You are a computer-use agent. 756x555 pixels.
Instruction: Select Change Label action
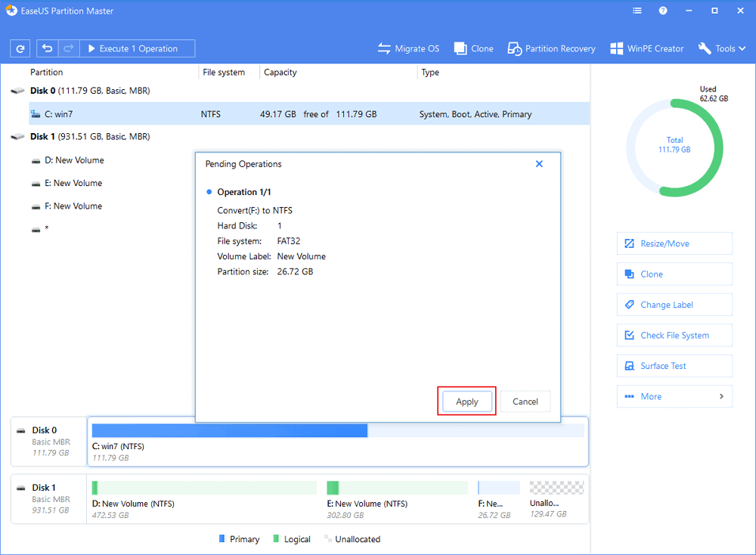pyautogui.click(x=674, y=305)
